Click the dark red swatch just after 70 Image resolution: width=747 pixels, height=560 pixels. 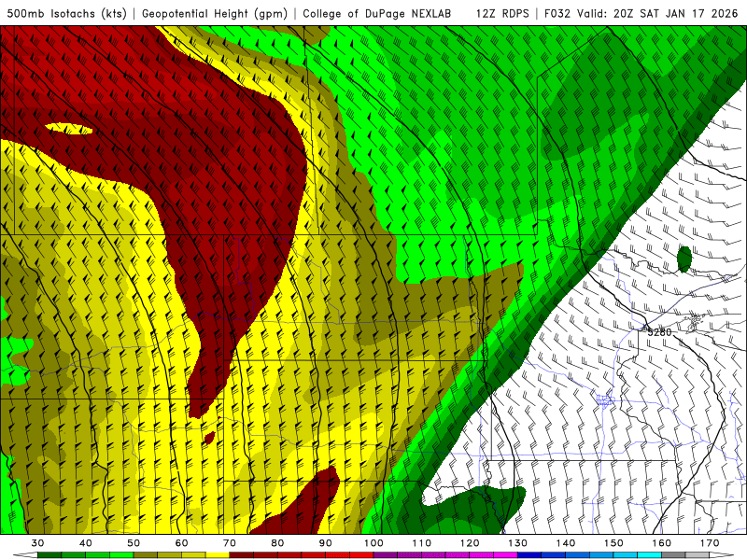click(x=242, y=555)
